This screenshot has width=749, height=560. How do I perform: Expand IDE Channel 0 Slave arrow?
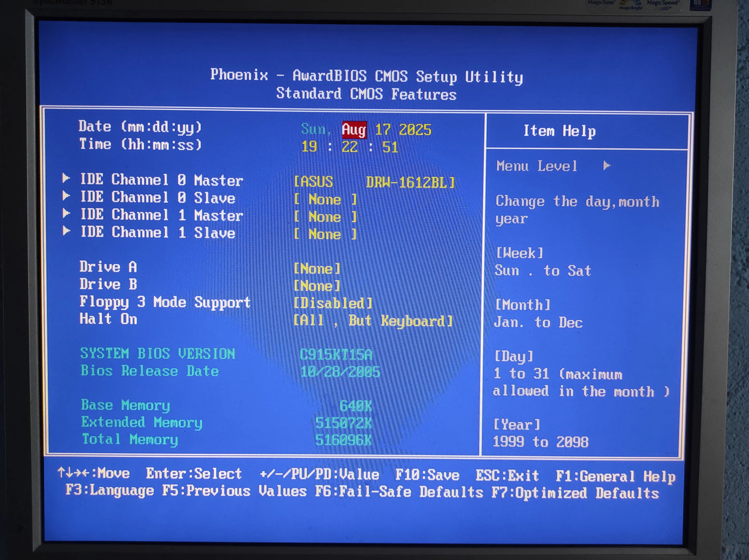pyautogui.click(x=66, y=196)
